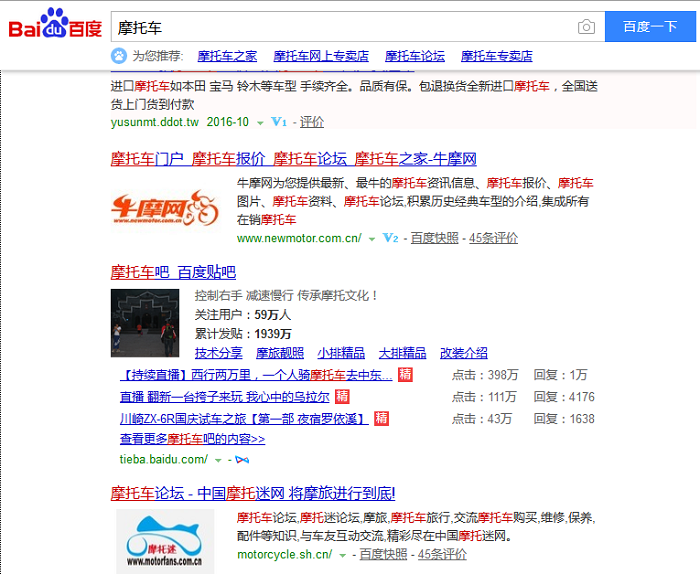Click 查看更多摩托车吧的内容>>

click(192, 439)
